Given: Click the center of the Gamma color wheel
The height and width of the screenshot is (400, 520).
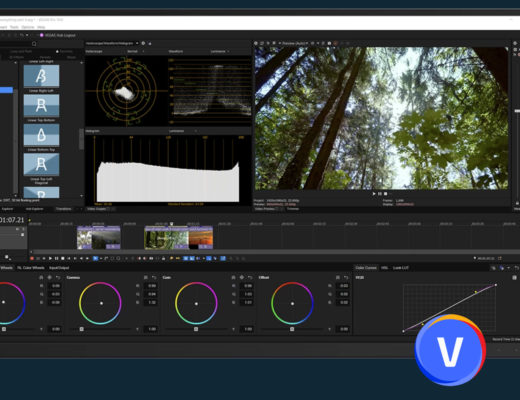Looking at the screenshot, I should click(x=101, y=303).
